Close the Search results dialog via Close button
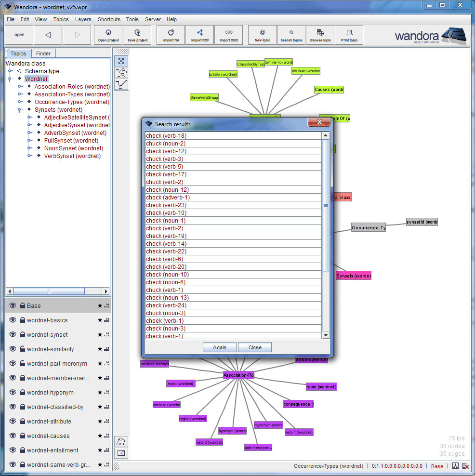475x476 pixels. coord(254,347)
